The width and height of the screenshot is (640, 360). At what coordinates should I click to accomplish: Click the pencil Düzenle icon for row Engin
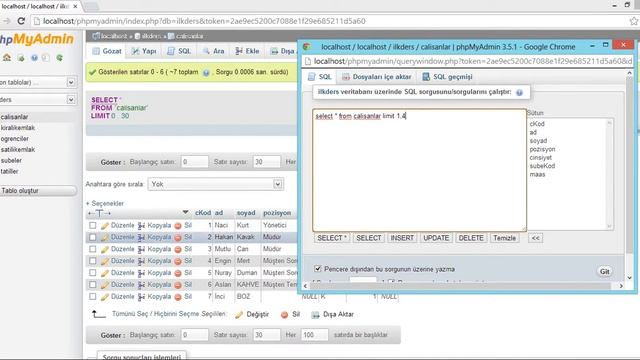click(105, 261)
